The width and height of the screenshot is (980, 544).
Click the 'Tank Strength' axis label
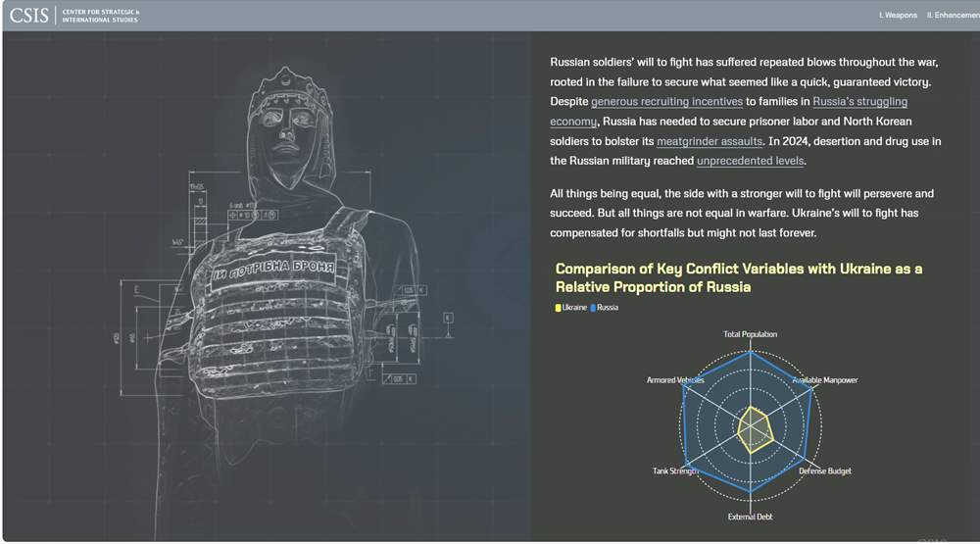click(x=675, y=471)
